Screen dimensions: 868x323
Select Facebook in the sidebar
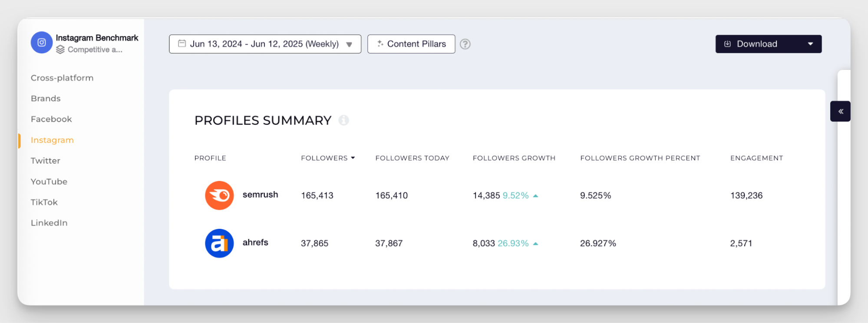pyautogui.click(x=51, y=119)
